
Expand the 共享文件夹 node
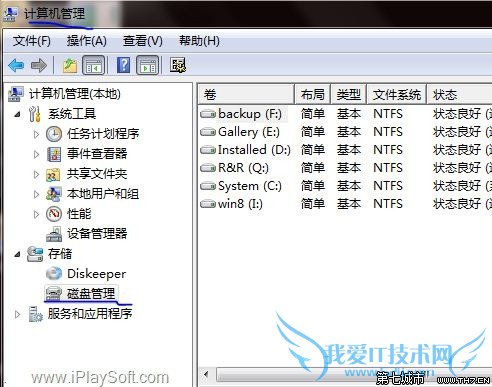pos(36,174)
